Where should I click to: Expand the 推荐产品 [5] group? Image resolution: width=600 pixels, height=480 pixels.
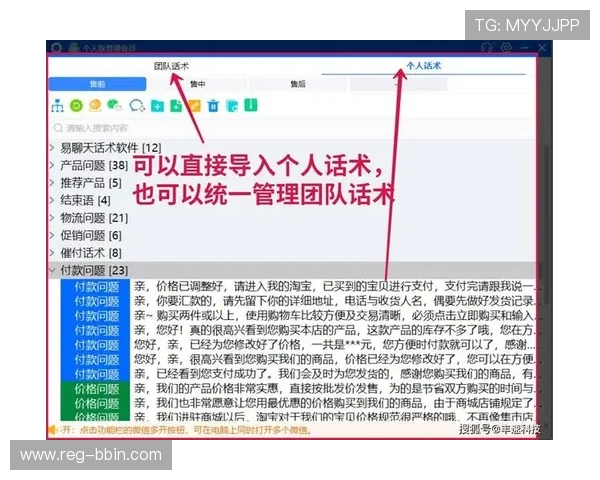[x=52, y=183]
